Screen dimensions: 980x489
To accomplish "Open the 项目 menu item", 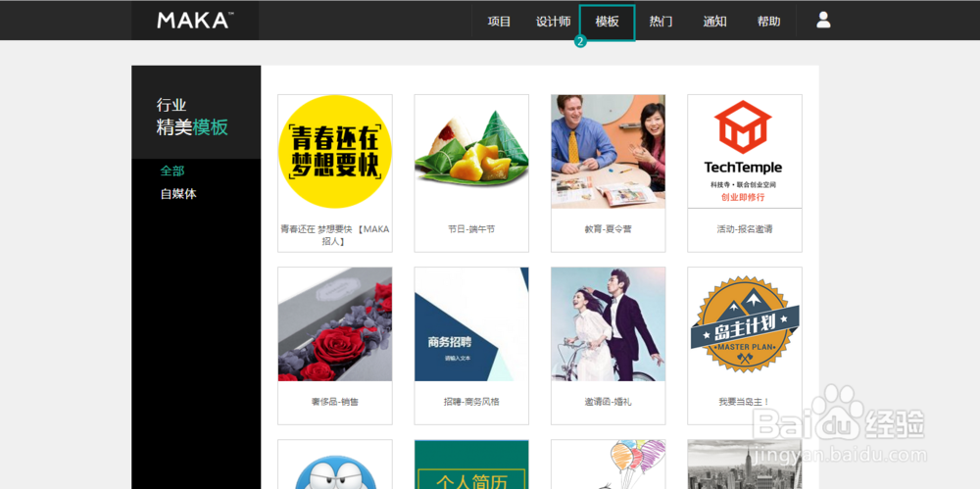I will (x=499, y=22).
